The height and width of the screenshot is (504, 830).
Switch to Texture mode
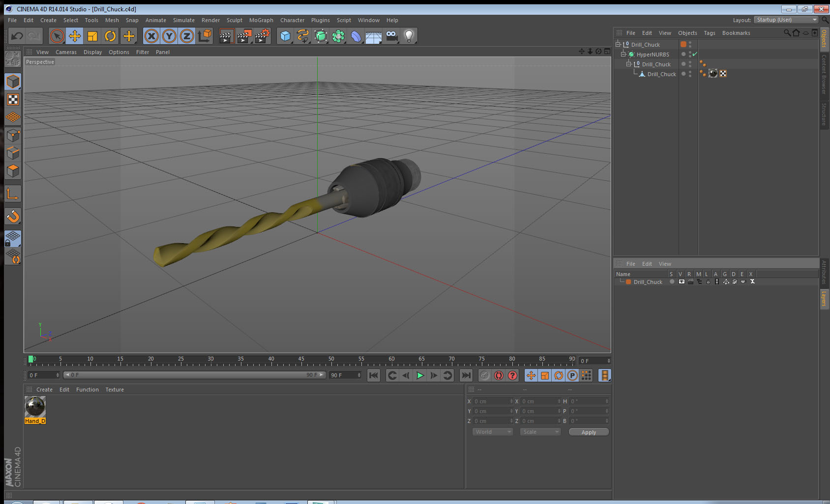point(13,99)
